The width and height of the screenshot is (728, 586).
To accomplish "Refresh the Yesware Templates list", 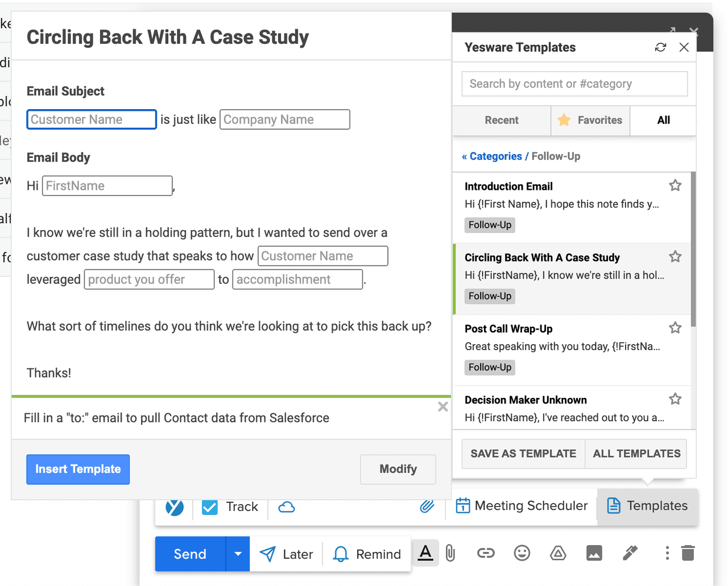I will click(660, 47).
